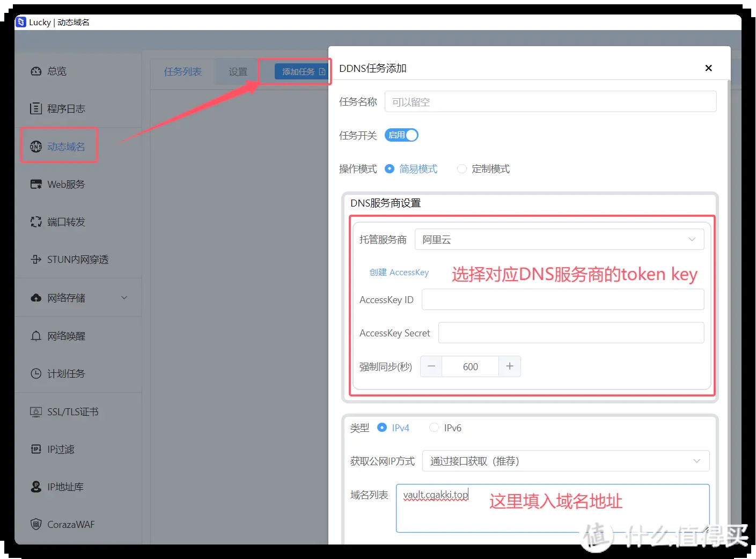
Task: Decrease 强制同步 seconds with minus button
Action: (x=431, y=366)
